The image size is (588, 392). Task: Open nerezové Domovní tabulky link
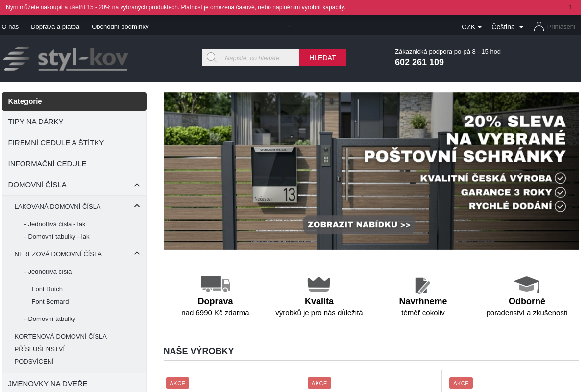tap(50, 319)
